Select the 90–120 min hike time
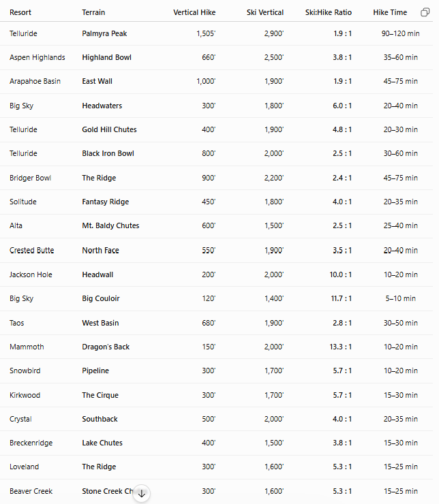This screenshot has width=439, height=504. coord(400,33)
